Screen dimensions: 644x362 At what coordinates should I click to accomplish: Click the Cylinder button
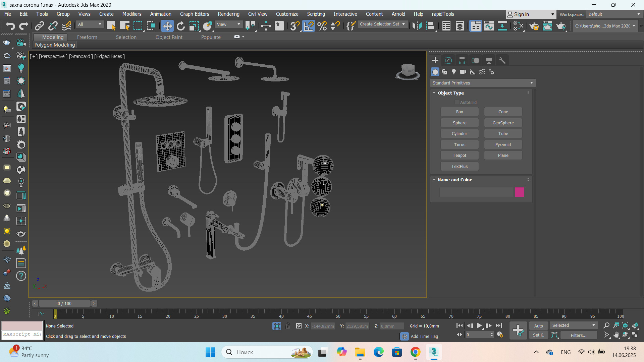(460, 134)
